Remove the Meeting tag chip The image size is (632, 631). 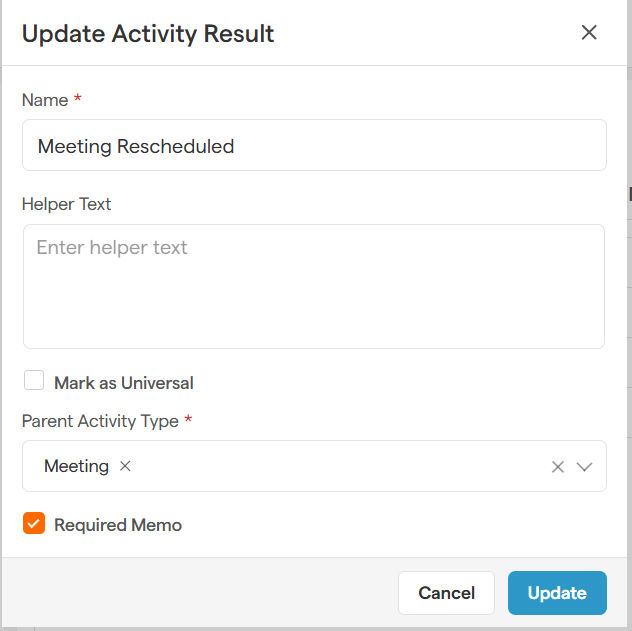pos(125,466)
